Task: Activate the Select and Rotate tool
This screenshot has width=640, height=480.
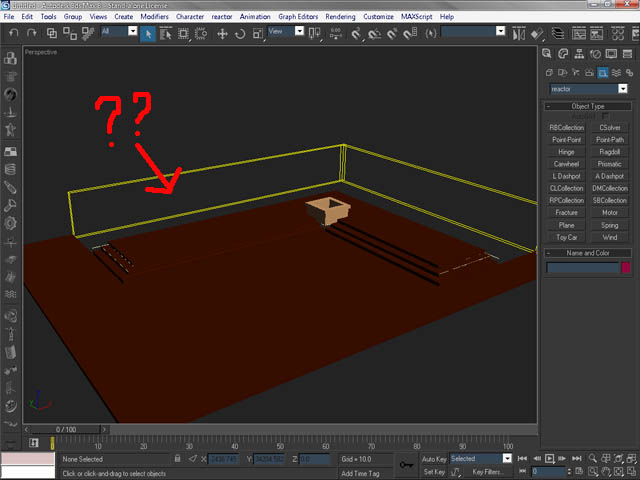Action: pos(240,33)
